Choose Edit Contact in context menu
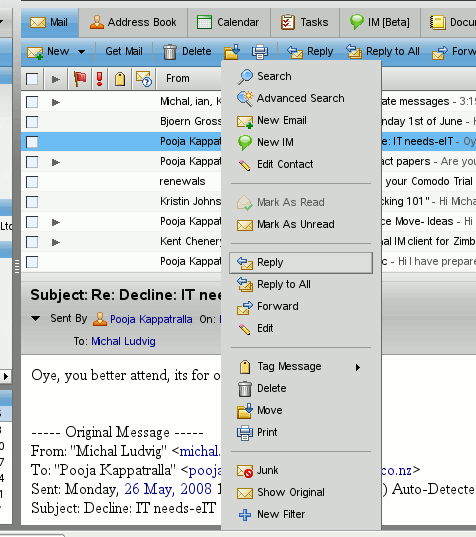The width and height of the screenshot is (476, 537). pyautogui.click(x=285, y=164)
